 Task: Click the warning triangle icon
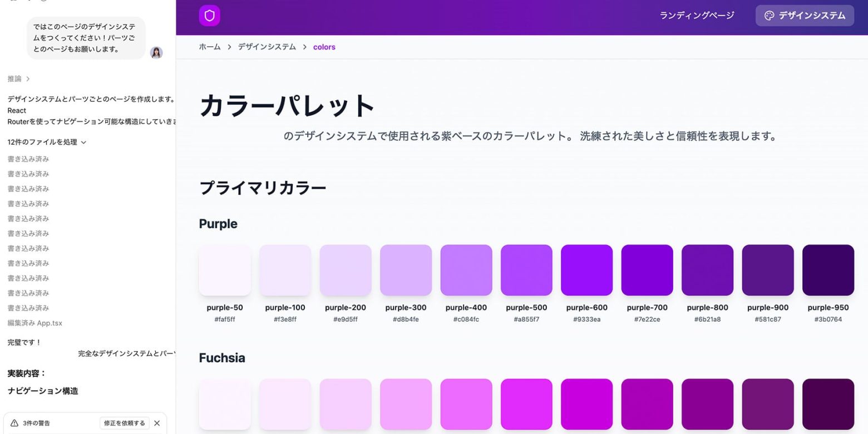pos(14,423)
